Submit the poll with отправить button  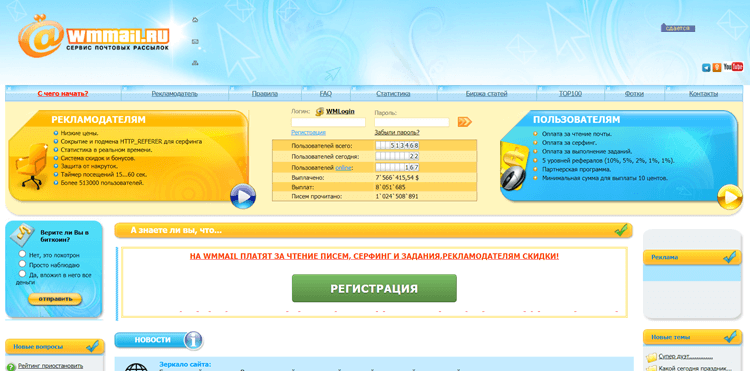(x=55, y=299)
